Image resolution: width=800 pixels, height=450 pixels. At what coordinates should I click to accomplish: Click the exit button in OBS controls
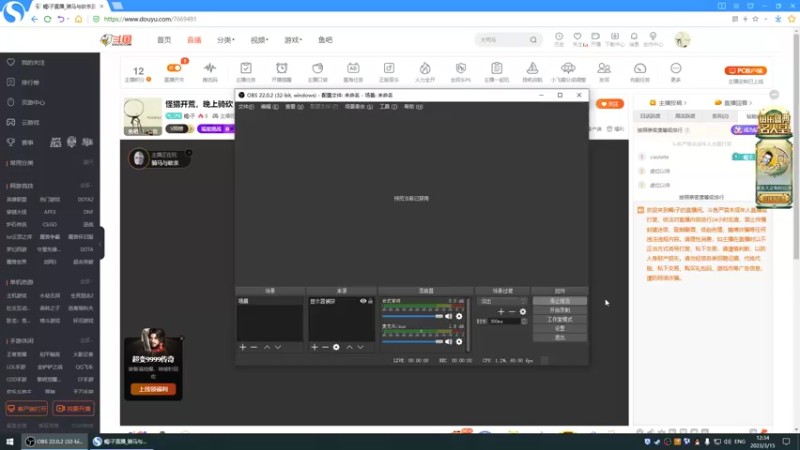point(560,338)
